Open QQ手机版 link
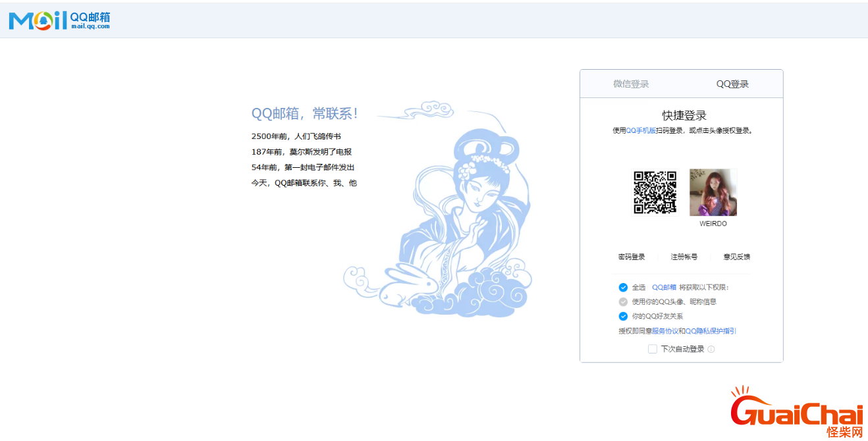868x441 pixels. coord(641,130)
